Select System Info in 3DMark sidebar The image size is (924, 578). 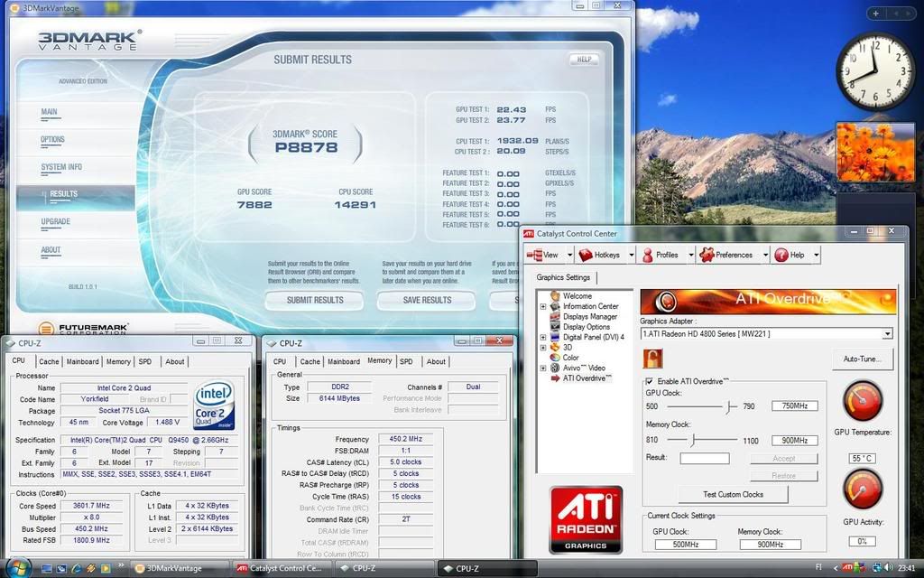pos(61,167)
